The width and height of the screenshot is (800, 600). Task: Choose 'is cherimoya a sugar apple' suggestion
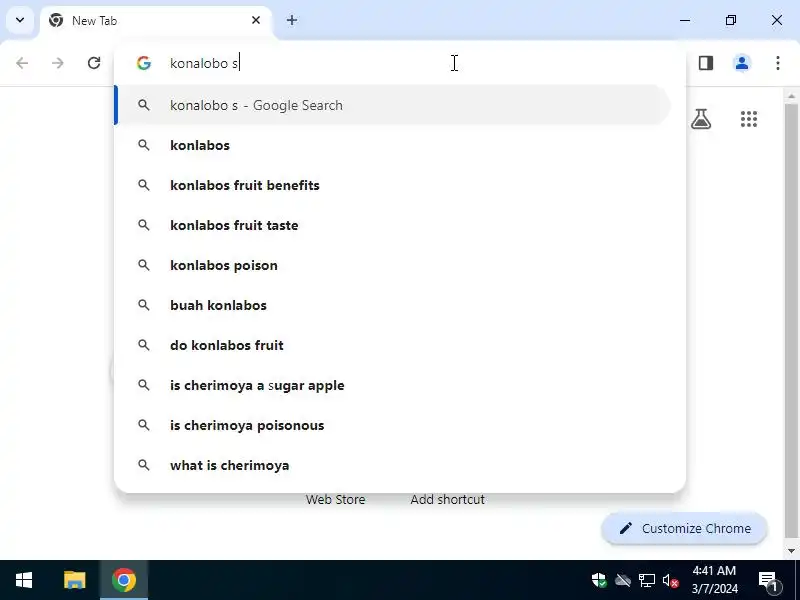point(393,385)
